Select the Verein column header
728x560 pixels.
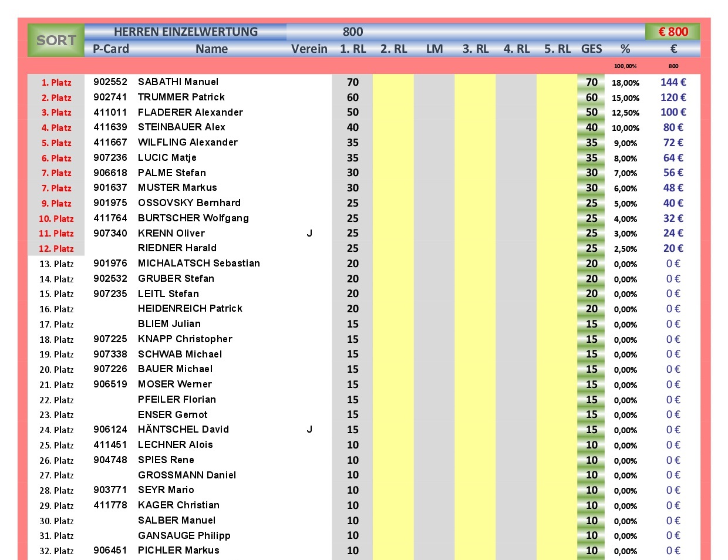pos(309,49)
